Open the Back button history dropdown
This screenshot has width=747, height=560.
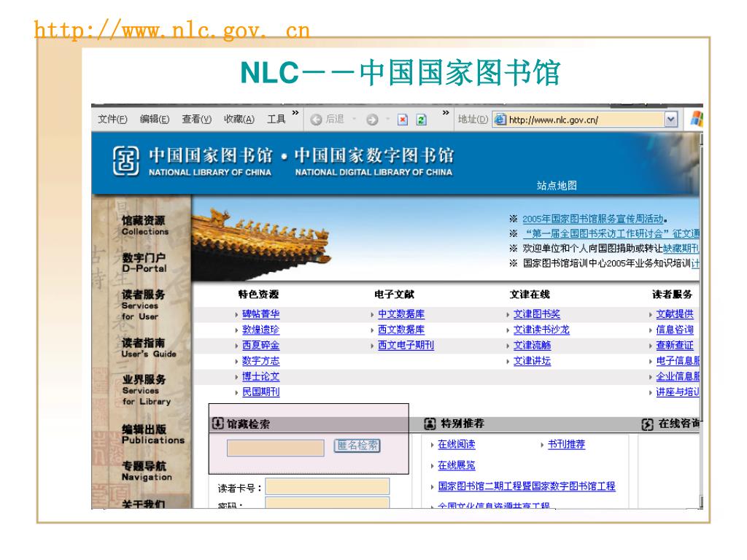354,120
